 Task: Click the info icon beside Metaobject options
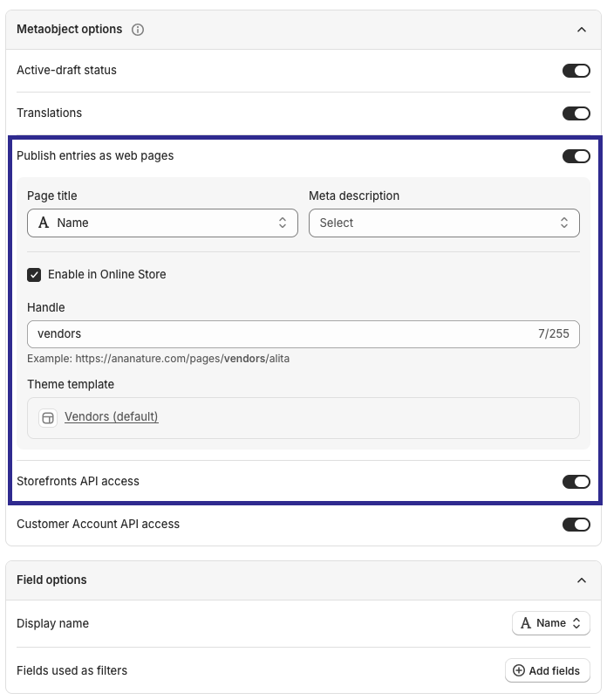click(140, 29)
